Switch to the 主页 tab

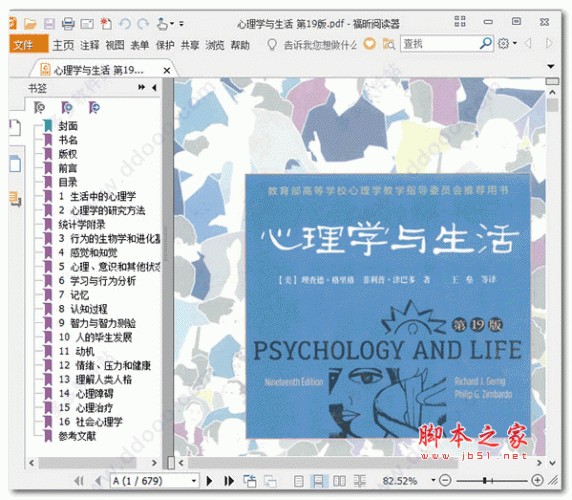(63, 45)
